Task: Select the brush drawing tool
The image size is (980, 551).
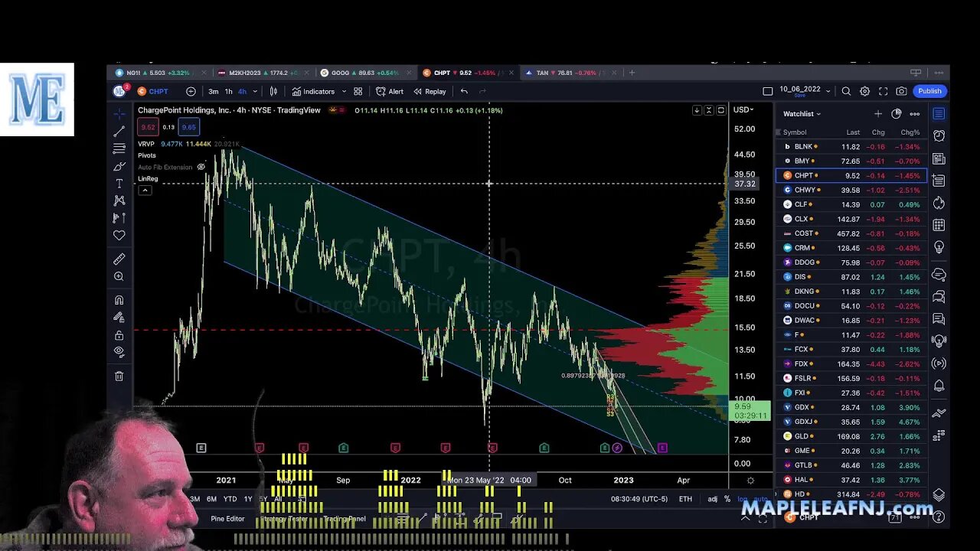Action: [119, 166]
